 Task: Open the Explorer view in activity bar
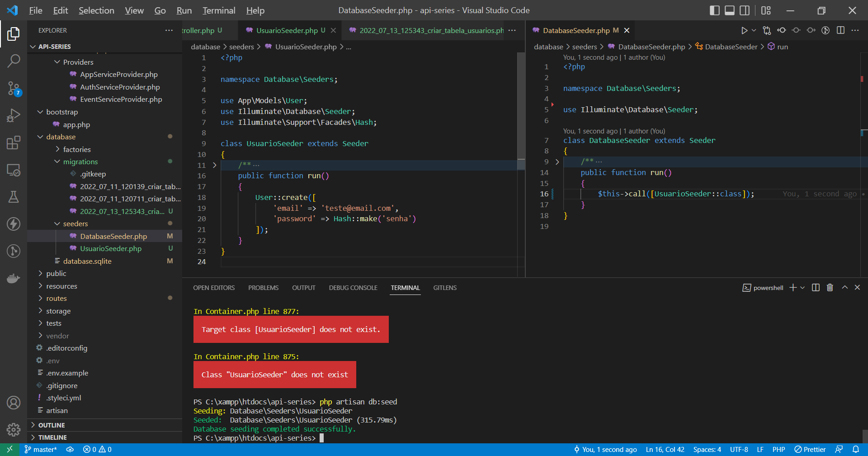[x=14, y=34]
